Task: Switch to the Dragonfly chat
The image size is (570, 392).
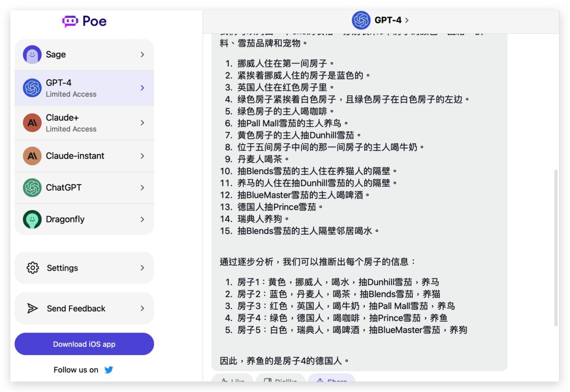Action: [x=84, y=219]
